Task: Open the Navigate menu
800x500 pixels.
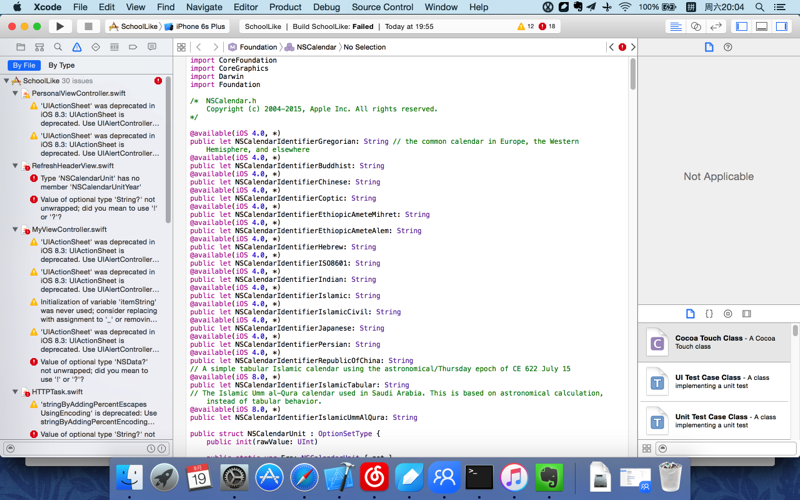Action: [x=204, y=7]
